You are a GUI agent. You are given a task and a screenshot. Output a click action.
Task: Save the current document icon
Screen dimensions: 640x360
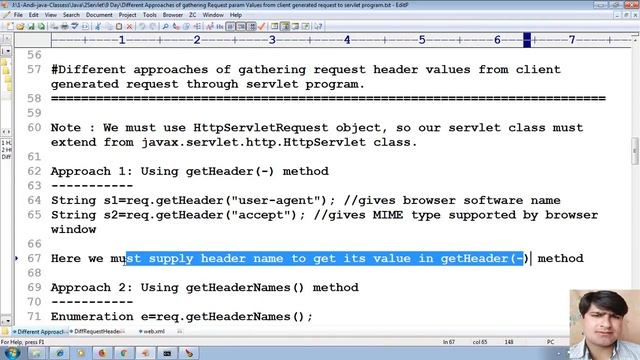point(31,27)
